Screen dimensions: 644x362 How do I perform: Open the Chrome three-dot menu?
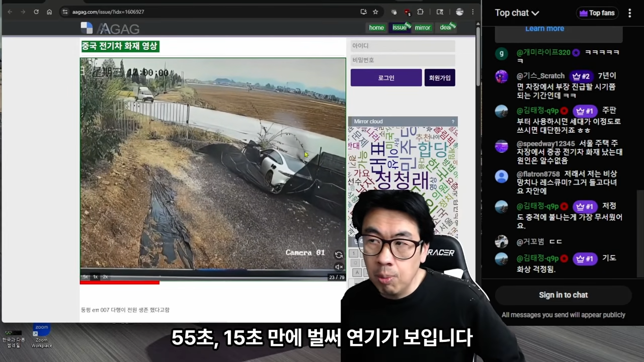472,12
